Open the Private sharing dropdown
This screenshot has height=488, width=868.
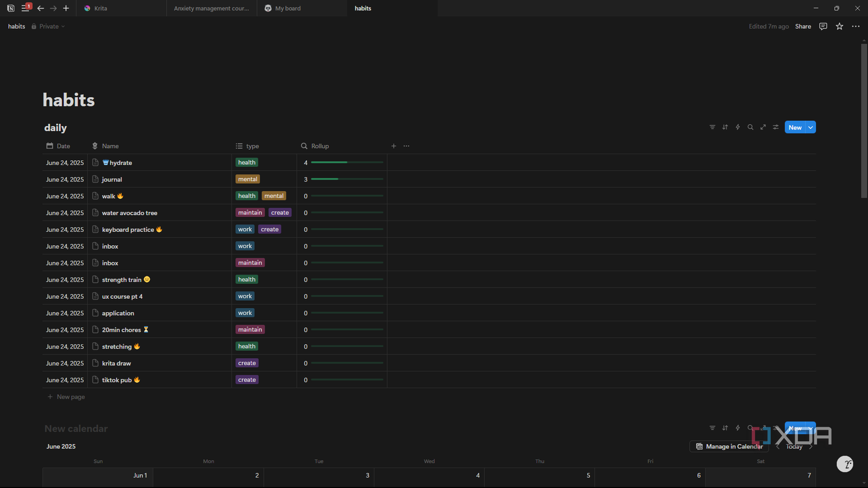(48, 27)
